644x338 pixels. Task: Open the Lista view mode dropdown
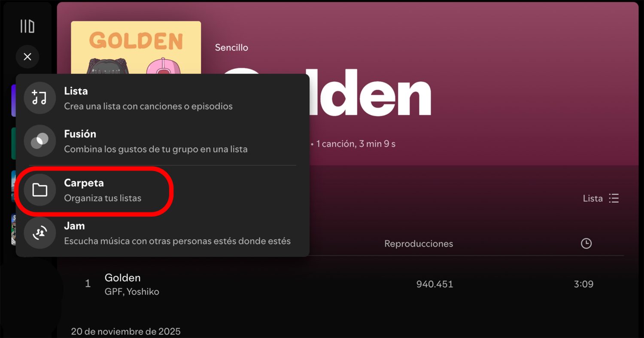[600, 198]
